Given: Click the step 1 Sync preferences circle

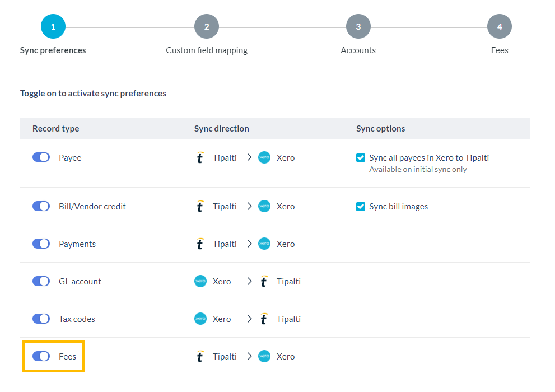Looking at the screenshot, I should 53,26.
